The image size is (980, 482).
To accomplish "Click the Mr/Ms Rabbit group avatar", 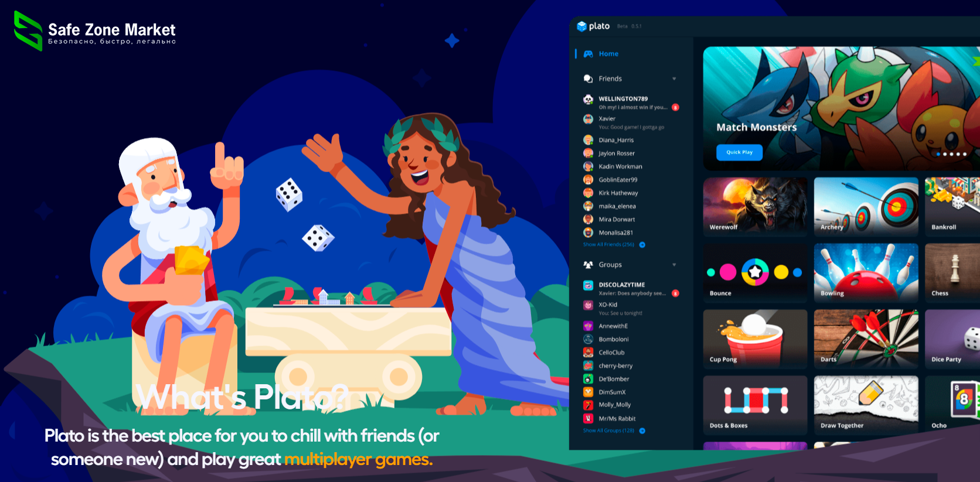I will [x=588, y=419].
